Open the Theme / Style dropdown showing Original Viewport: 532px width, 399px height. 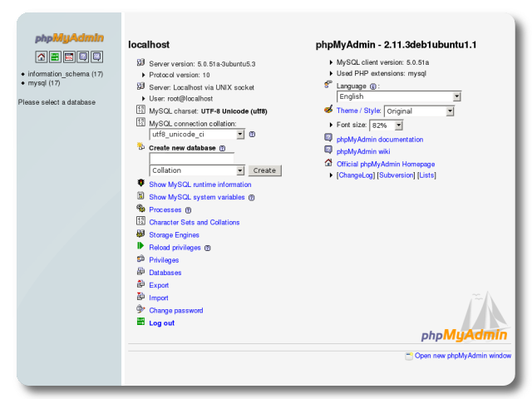click(419, 111)
